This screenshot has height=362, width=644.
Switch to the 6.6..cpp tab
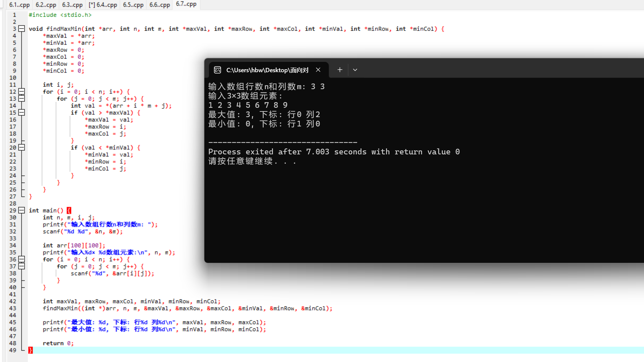click(160, 5)
